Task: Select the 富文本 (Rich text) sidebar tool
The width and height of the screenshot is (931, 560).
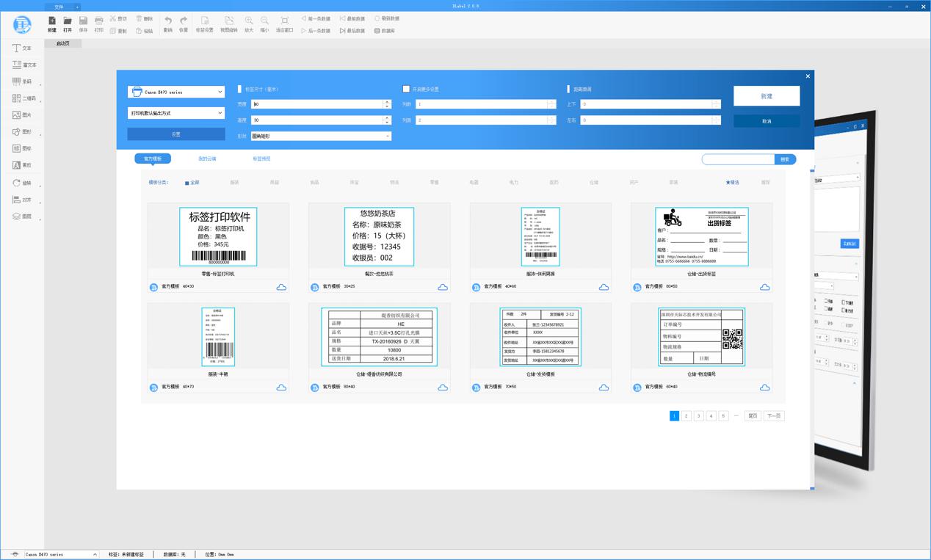Action: [24, 65]
